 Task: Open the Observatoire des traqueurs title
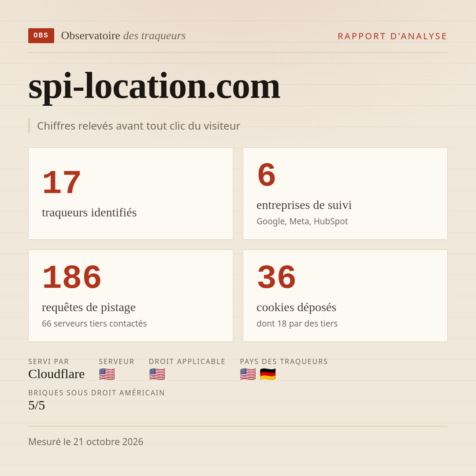tap(123, 36)
